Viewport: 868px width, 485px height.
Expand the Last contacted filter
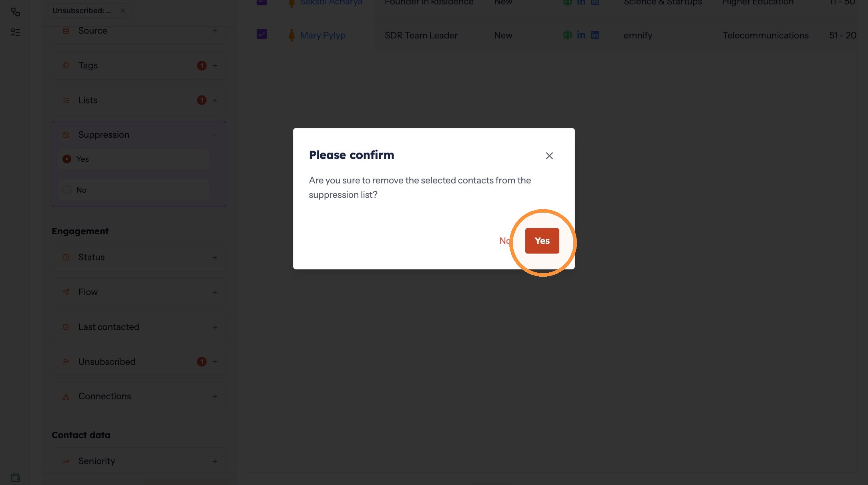point(215,327)
